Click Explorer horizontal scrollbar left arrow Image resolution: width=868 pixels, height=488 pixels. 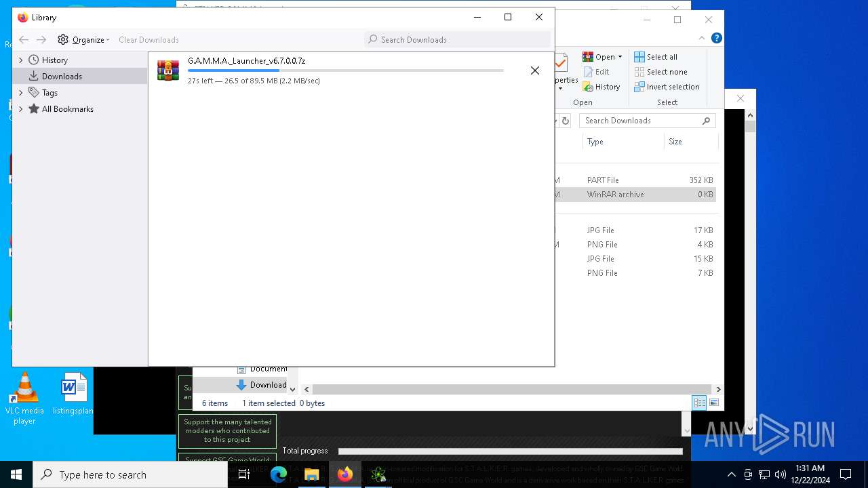(x=307, y=389)
